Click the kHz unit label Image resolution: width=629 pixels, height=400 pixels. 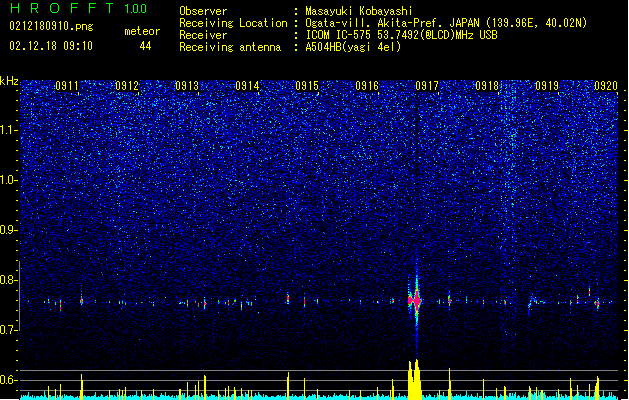(9, 81)
